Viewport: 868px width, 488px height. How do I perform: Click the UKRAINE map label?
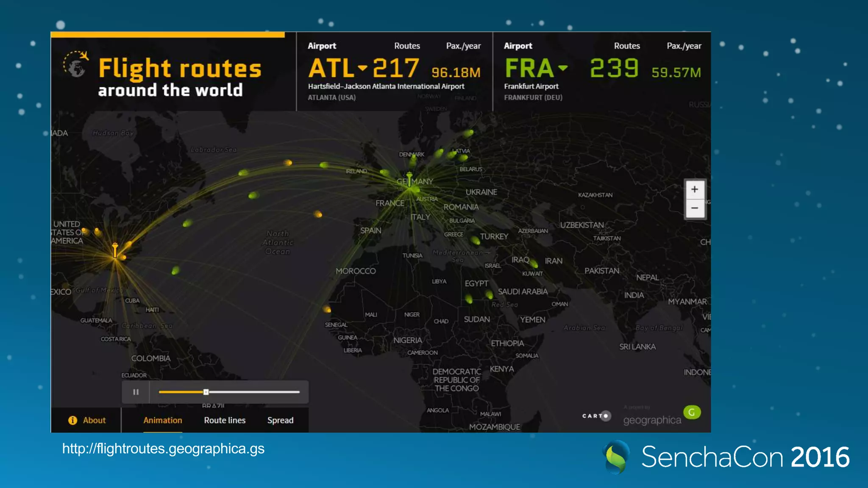pyautogui.click(x=481, y=192)
